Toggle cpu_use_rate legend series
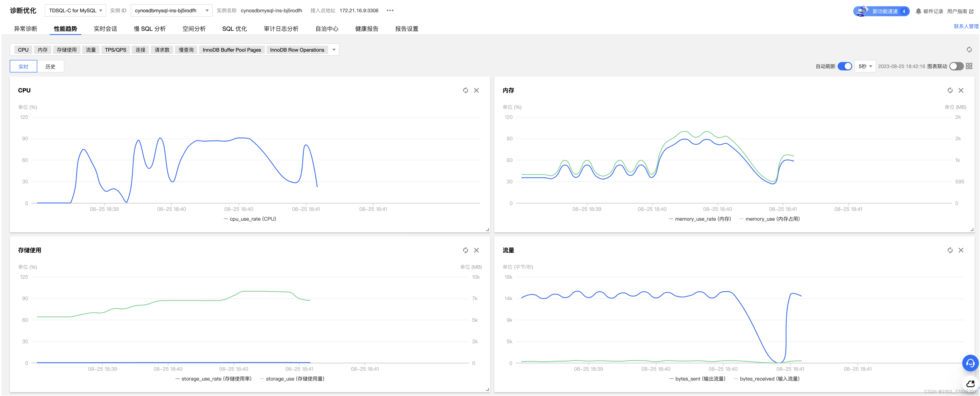 tap(250, 219)
